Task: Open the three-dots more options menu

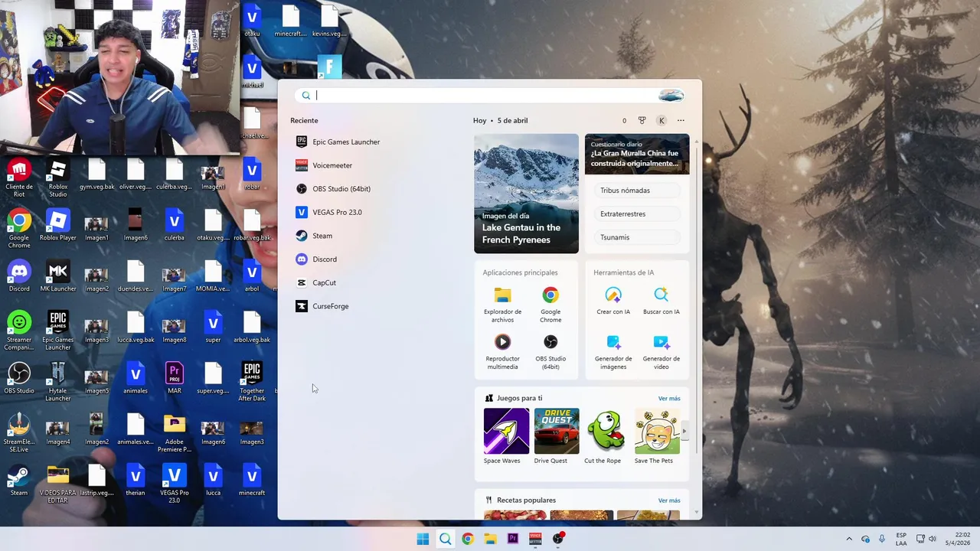Action: (681, 120)
